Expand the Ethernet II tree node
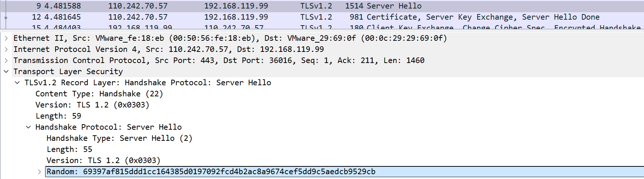644x179 pixels. [6, 38]
